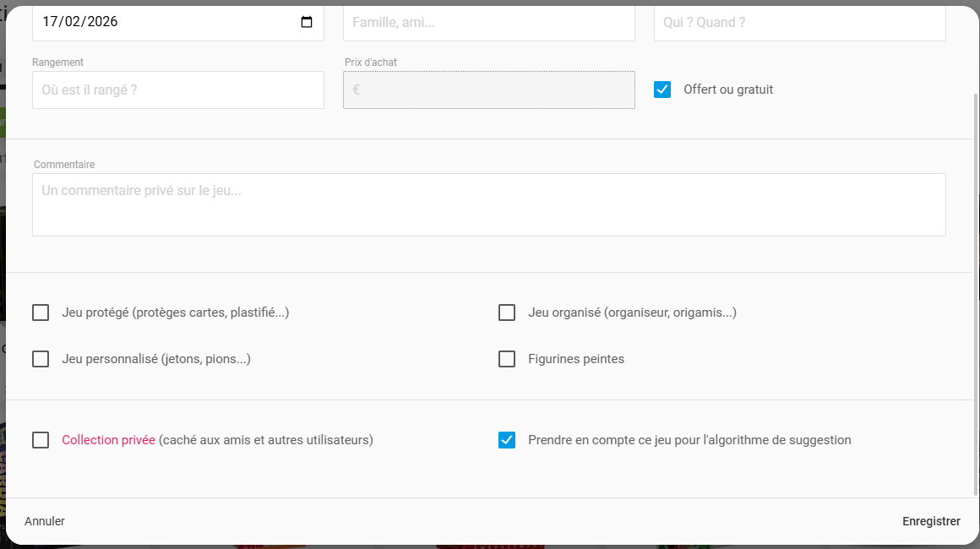Click the 'Offert ou gratuit' label text

coord(728,90)
